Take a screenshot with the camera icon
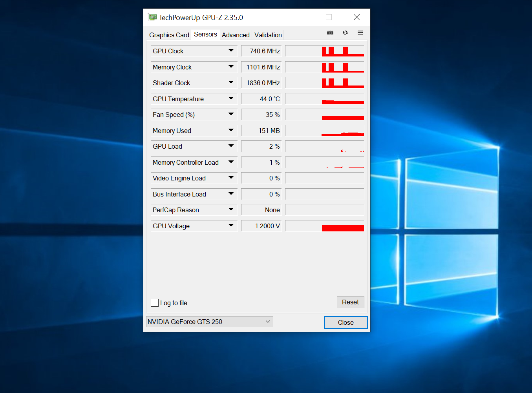The width and height of the screenshot is (532, 393). coord(330,33)
